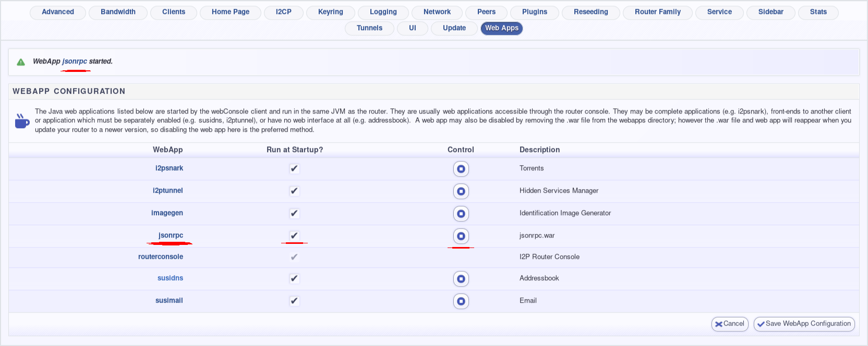Click the 'Torrents' description text
This screenshot has width=868, height=346.
532,168
